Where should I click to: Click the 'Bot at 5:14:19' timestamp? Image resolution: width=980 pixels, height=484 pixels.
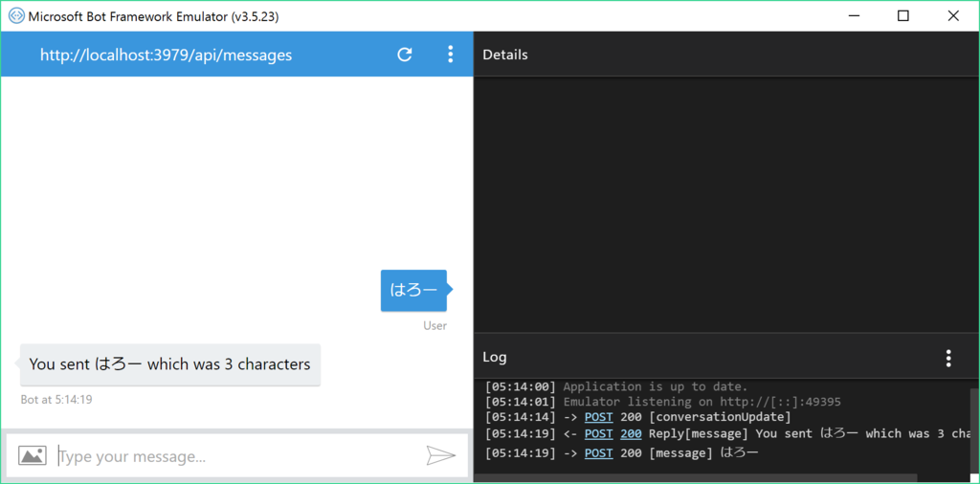pyautogui.click(x=56, y=399)
